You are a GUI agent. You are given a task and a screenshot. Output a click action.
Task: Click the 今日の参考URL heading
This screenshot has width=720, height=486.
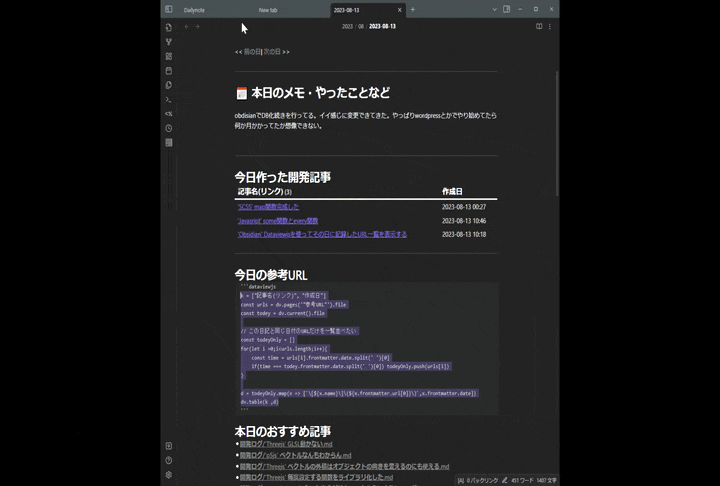270,275
